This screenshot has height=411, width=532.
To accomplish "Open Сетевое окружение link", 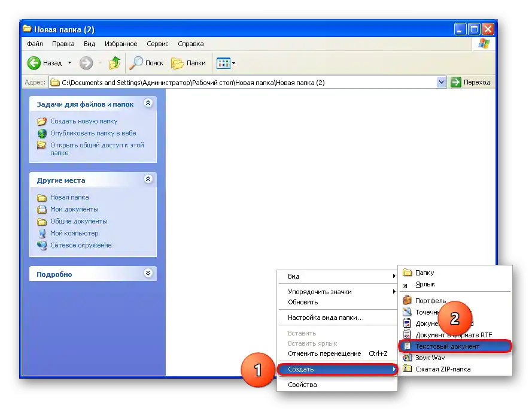I will 81,245.
